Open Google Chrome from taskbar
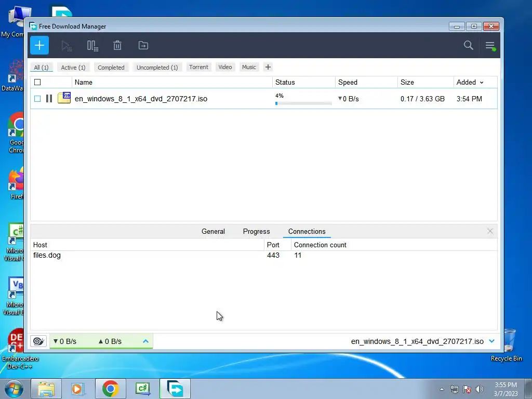The height and width of the screenshot is (399, 532). point(110,389)
